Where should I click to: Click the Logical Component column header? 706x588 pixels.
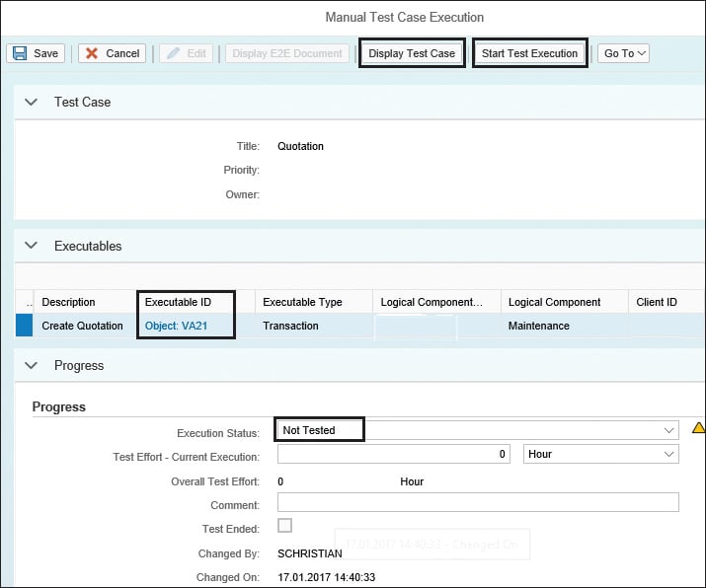(x=554, y=302)
